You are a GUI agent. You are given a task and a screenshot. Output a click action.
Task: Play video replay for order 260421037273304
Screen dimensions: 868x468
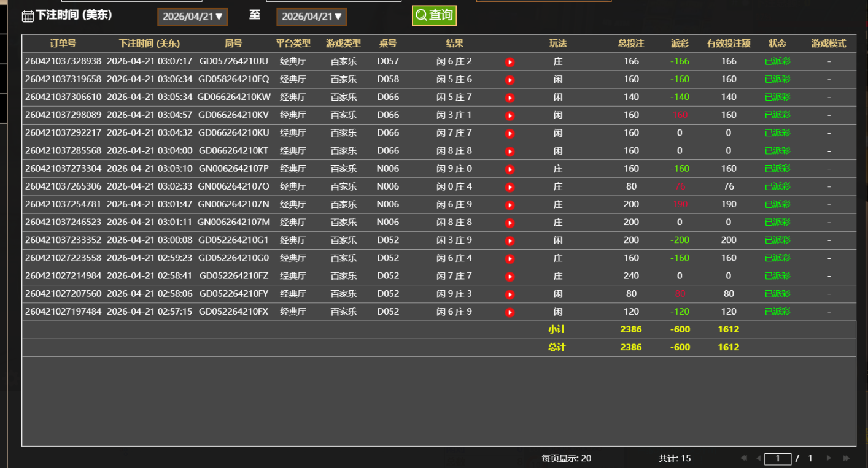point(510,169)
